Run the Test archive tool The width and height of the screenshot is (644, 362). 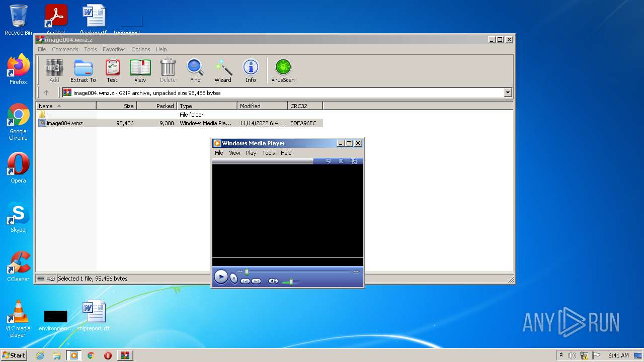point(112,71)
